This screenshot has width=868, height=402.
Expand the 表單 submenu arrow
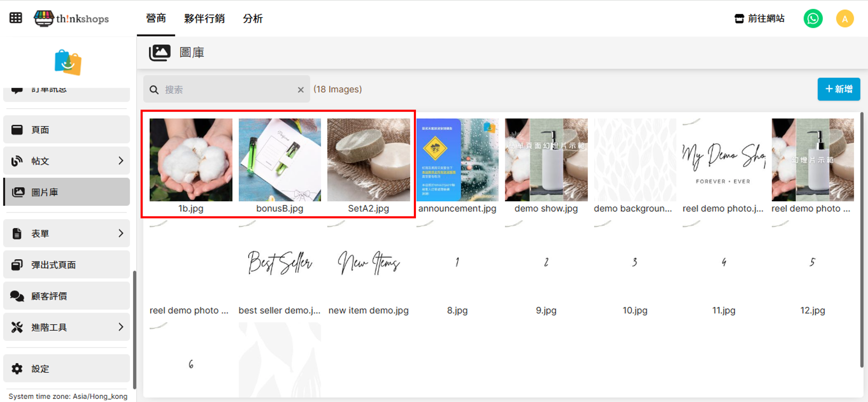[121, 233]
